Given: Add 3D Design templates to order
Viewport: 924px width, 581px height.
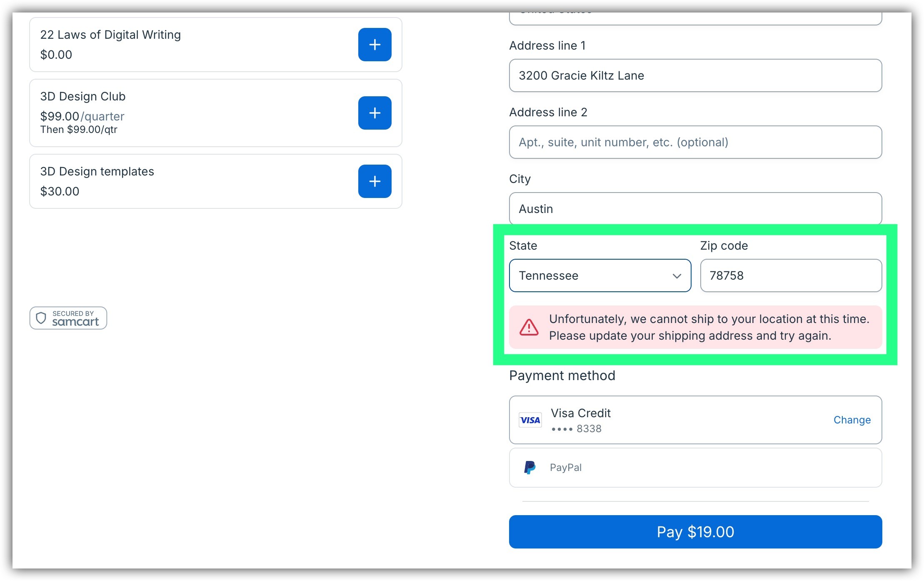Looking at the screenshot, I should 375,181.
